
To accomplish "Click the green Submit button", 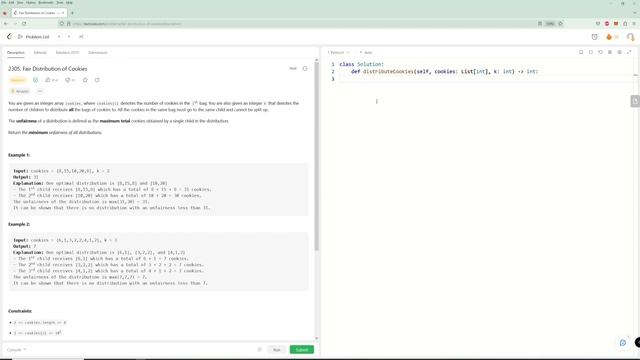I will coord(302,350).
